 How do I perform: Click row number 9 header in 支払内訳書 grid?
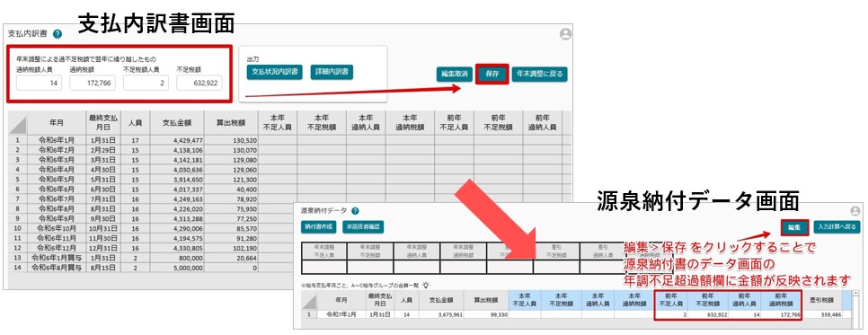coord(18,218)
